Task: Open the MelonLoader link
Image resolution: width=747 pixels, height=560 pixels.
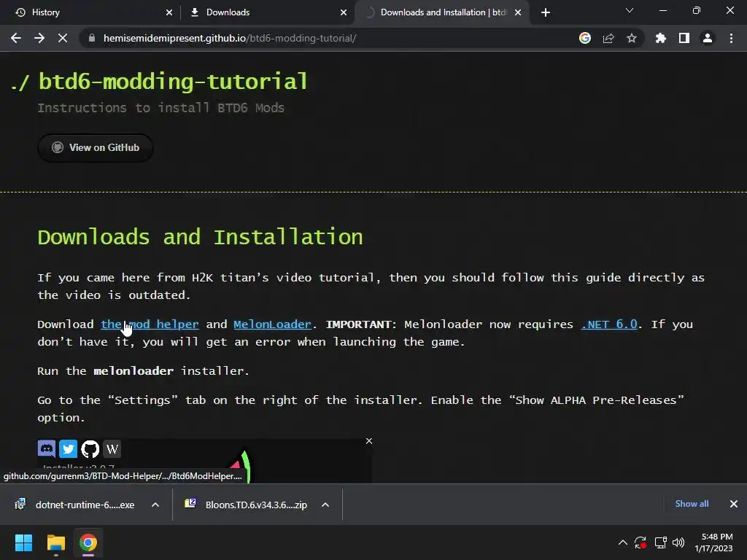Action: [x=273, y=324]
